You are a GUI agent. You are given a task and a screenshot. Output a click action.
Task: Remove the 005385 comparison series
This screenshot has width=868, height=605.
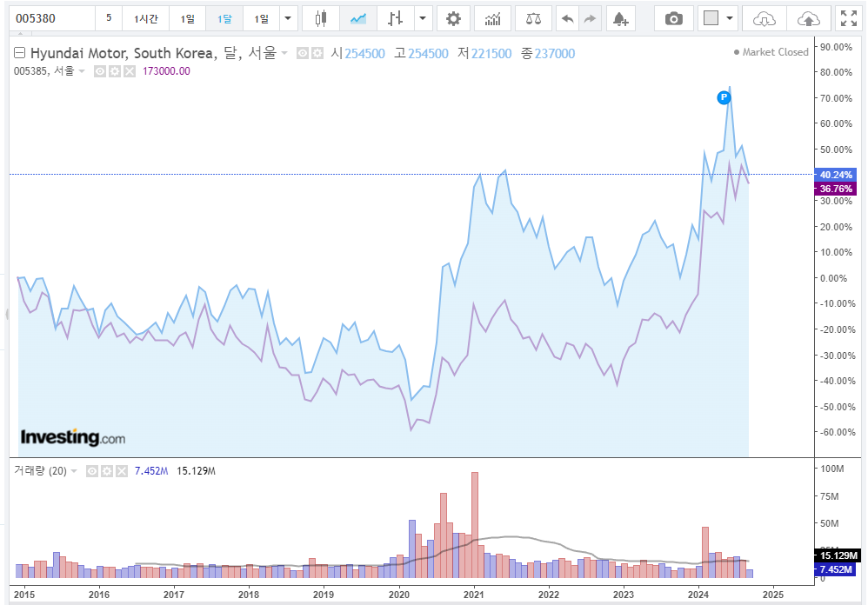[x=130, y=71]
